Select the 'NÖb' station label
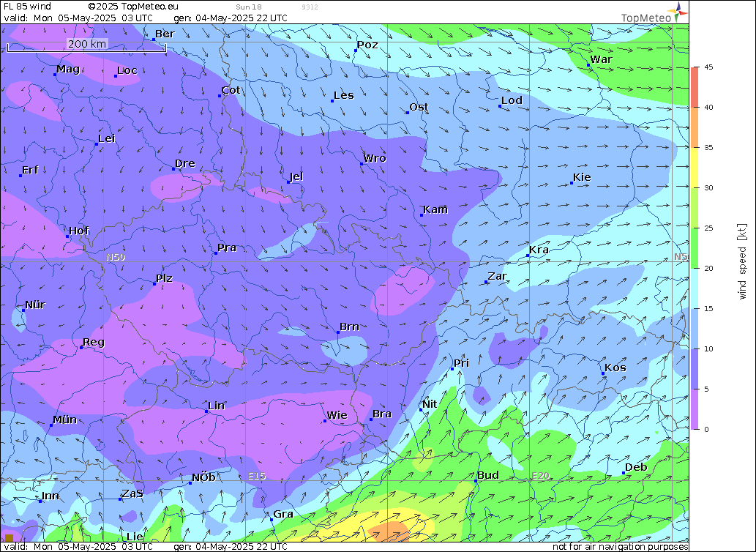Image resolution: width=756 pixels, height=552 pixels. tap(203, 477)
